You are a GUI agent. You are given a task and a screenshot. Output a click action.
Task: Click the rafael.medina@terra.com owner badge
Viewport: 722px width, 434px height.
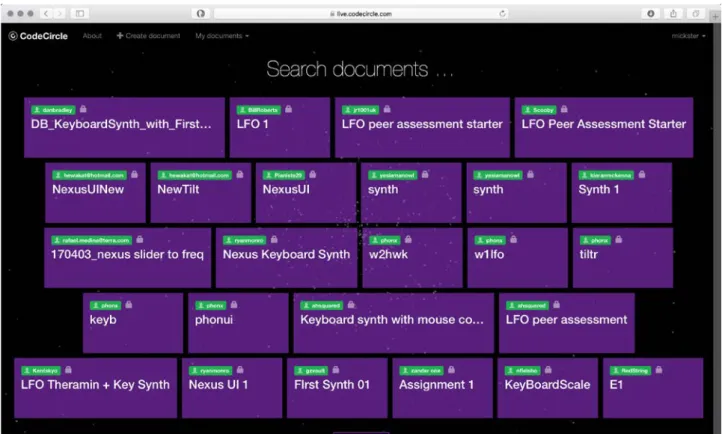click(92, 240)
